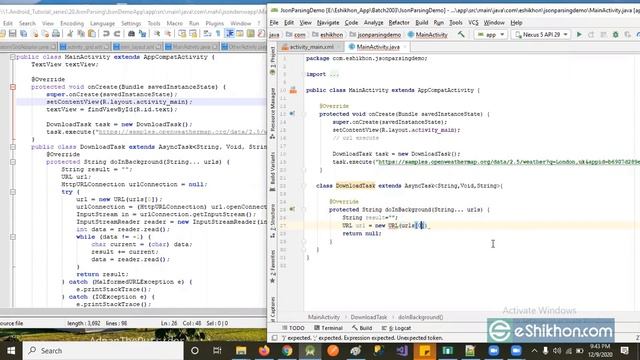
Task: Click Redo arrow in Notepad++ toolbar
Action: point(117,33)
